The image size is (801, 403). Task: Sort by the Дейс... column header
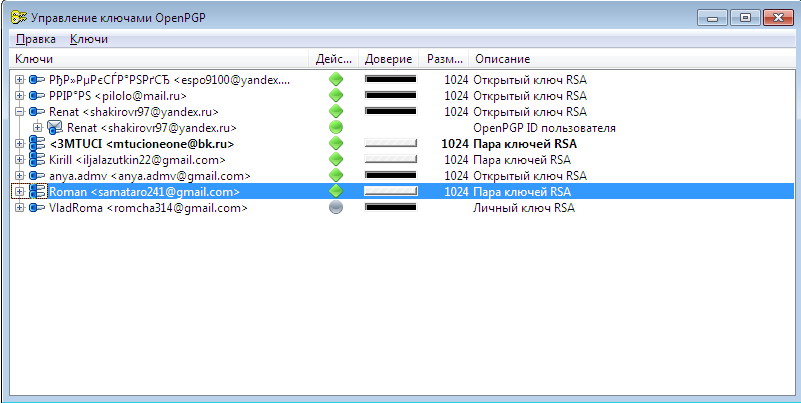pyautogui.click(x=334, y=59)
